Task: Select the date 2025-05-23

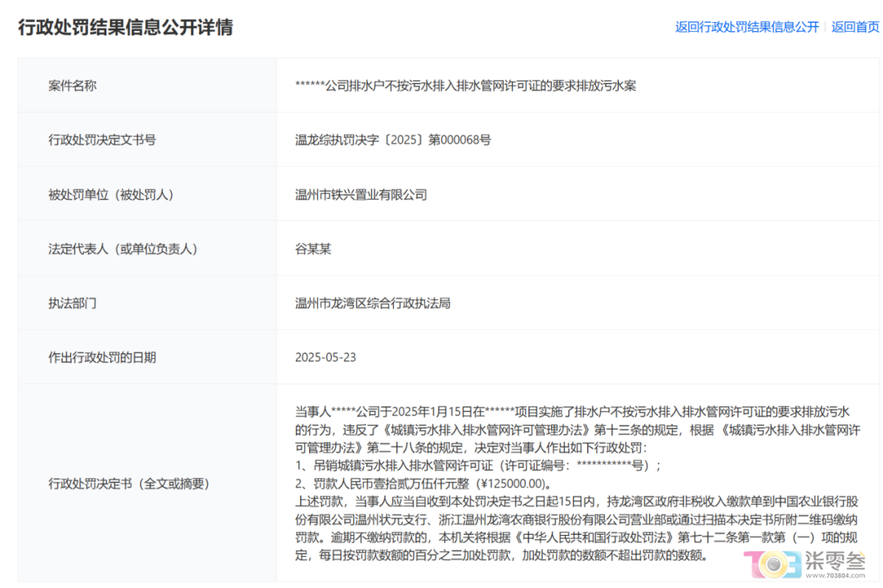Action: [325, 357]
